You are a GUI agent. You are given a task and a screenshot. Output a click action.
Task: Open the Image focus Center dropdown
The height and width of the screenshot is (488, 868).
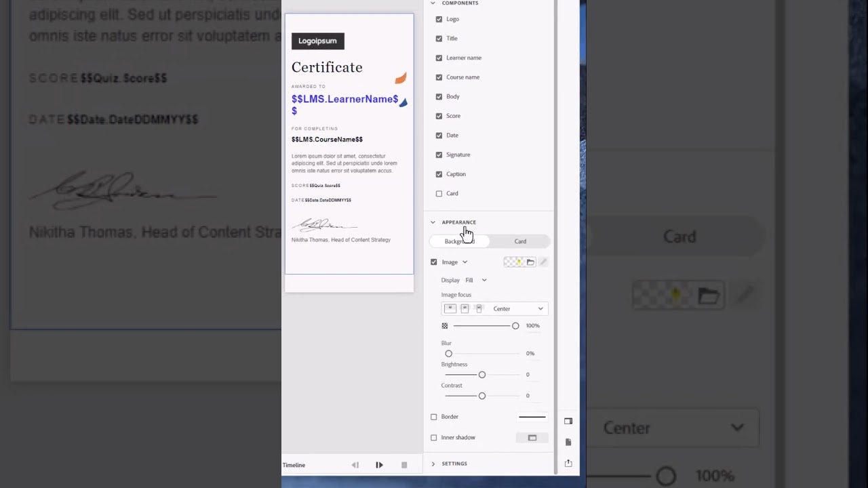pos(517,309)
